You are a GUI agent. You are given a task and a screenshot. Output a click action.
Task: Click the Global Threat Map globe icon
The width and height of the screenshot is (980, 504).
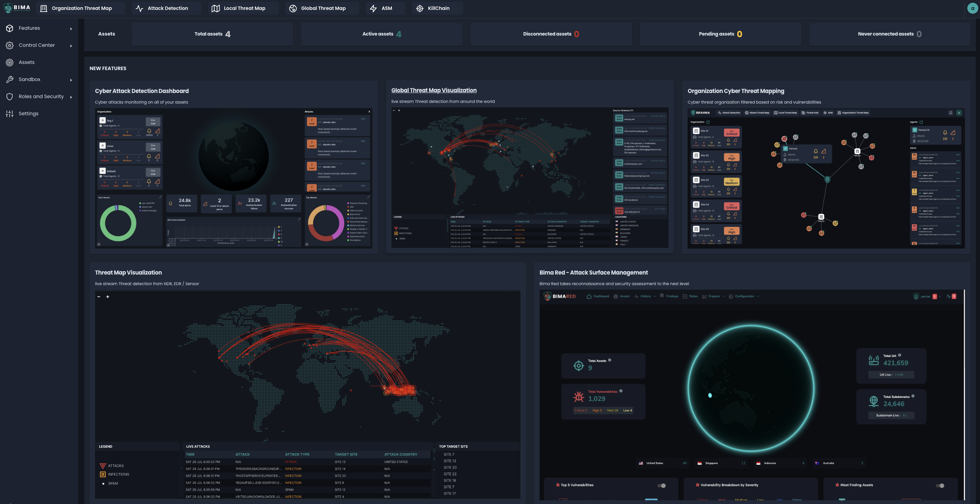[293, 8]
